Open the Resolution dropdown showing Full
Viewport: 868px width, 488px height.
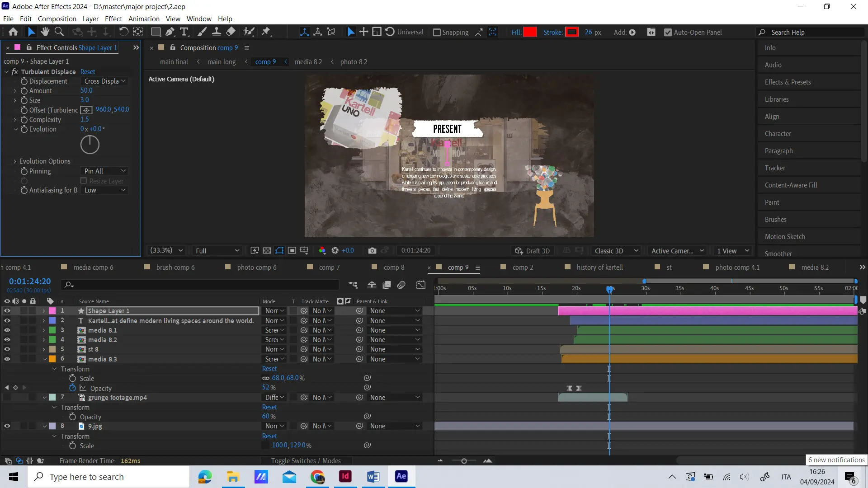pyautogui.click(x=217, y=251)
